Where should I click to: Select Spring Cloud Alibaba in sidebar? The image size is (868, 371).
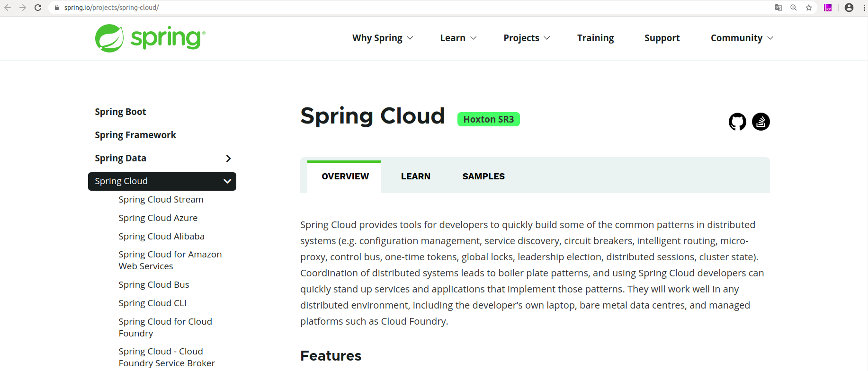[x=161, y=237]
